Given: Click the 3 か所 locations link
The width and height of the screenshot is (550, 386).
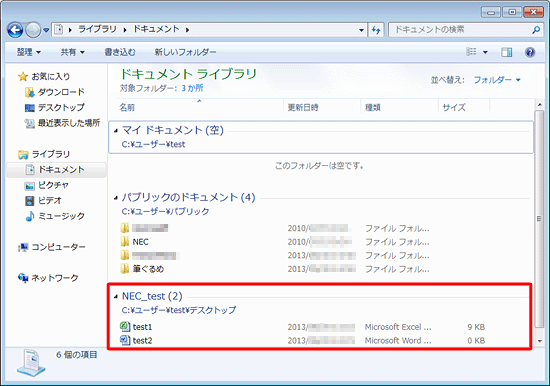Looking at the screenshot, I should 192,88.
